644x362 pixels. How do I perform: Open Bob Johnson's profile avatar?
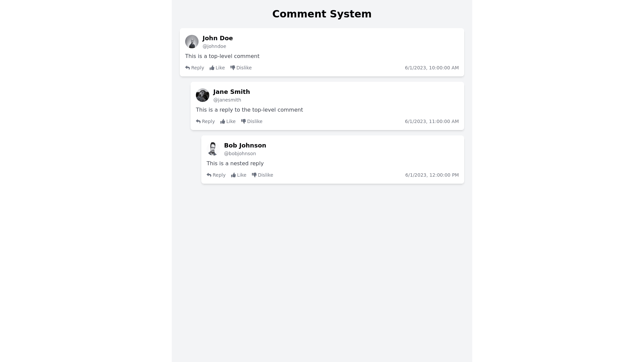coord(213,149)
